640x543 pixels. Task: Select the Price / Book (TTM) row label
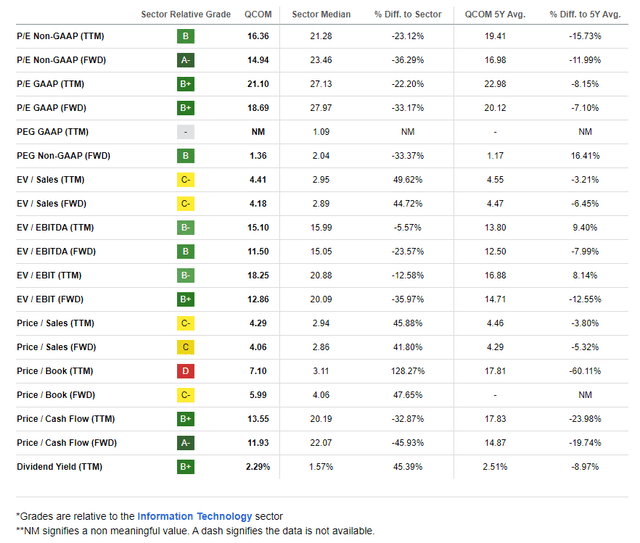pyautogui.click(x=55, y=371)
